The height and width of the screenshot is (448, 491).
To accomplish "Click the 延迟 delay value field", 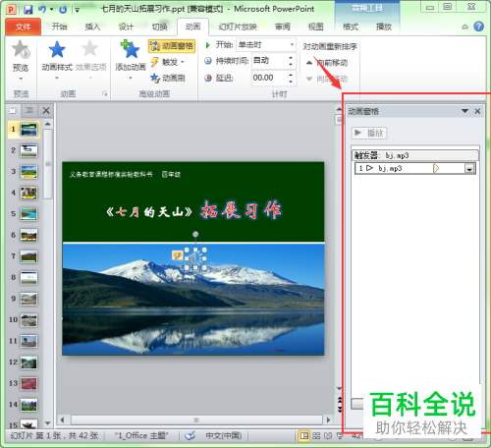I will click(269, 78).
